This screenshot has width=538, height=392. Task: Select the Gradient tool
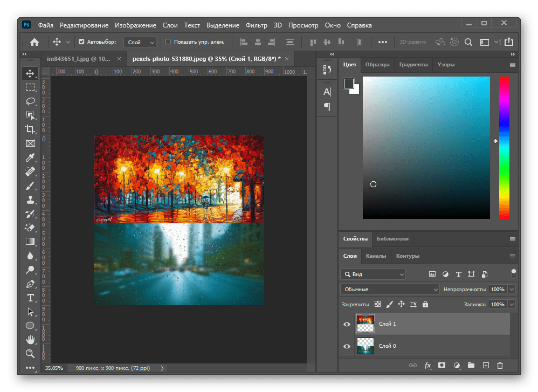30,242
